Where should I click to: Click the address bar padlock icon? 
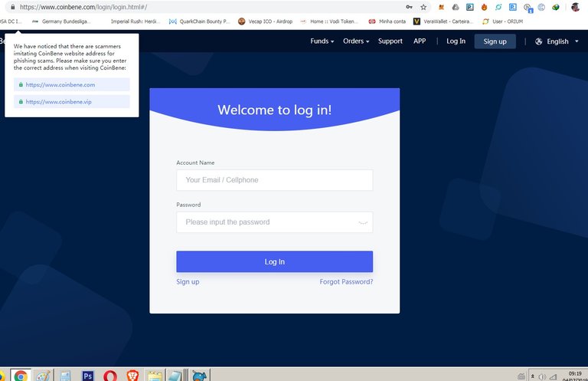click(13, 7)
